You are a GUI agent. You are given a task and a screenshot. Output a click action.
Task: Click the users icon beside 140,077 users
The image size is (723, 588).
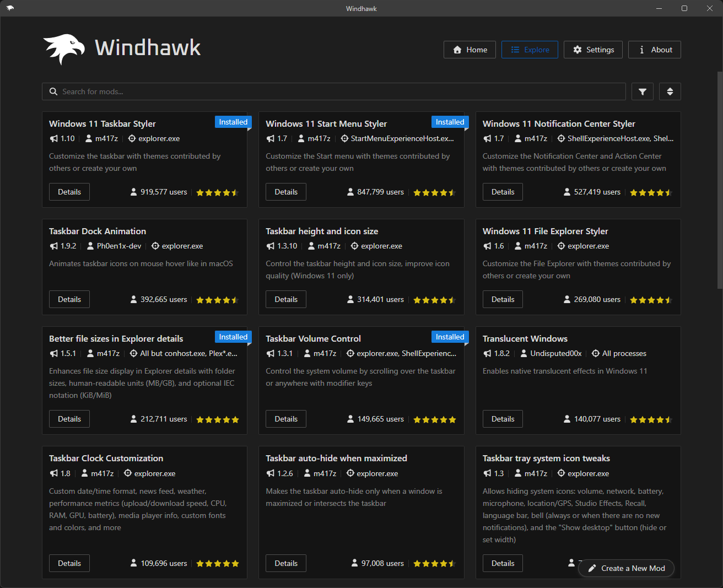tap(567, 419)
